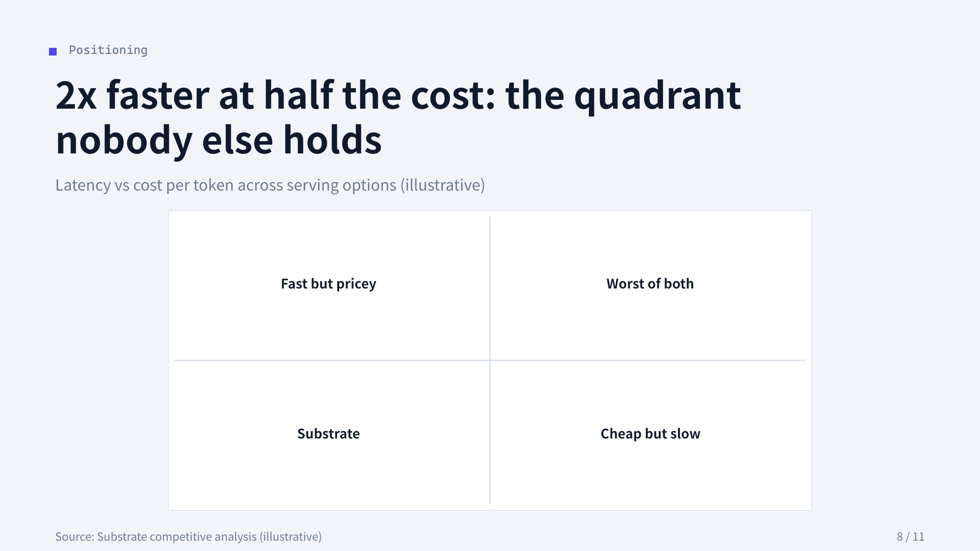Image resolution: width=980 pixels, height=551 pixels.
Task: Click the "Fast but pricey" quadrant label
Action: click(x=328, y=284)
